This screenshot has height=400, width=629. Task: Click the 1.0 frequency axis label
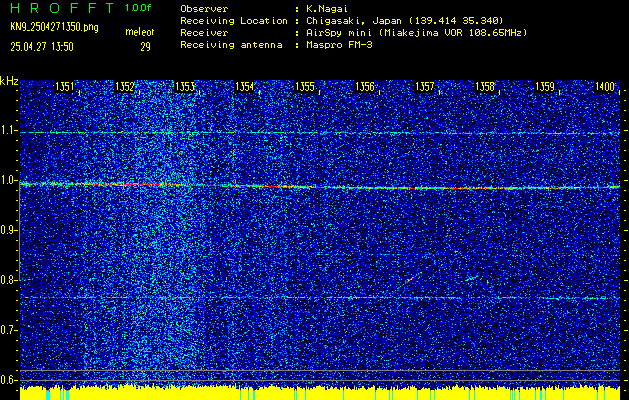coord(8,180)
